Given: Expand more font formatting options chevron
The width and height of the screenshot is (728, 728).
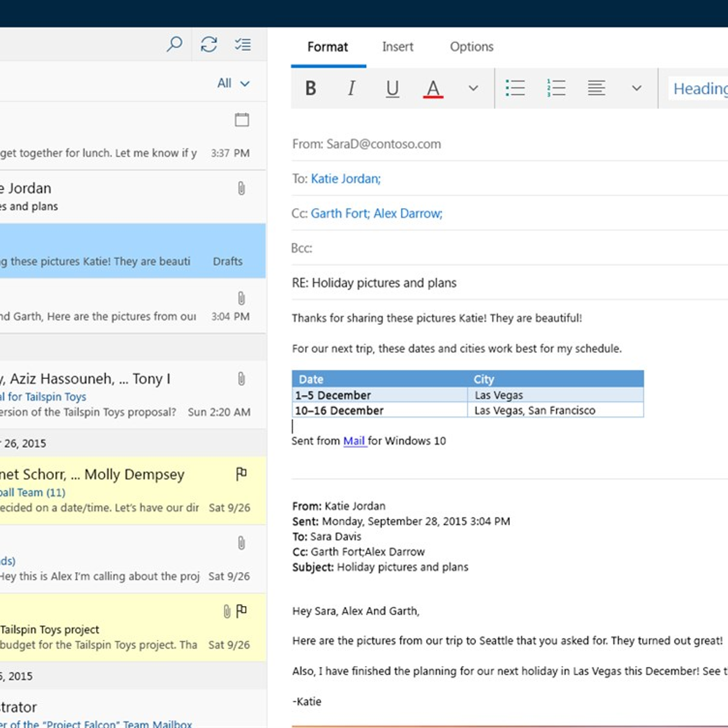Looking at the screenshot, I should click(474, 88).
